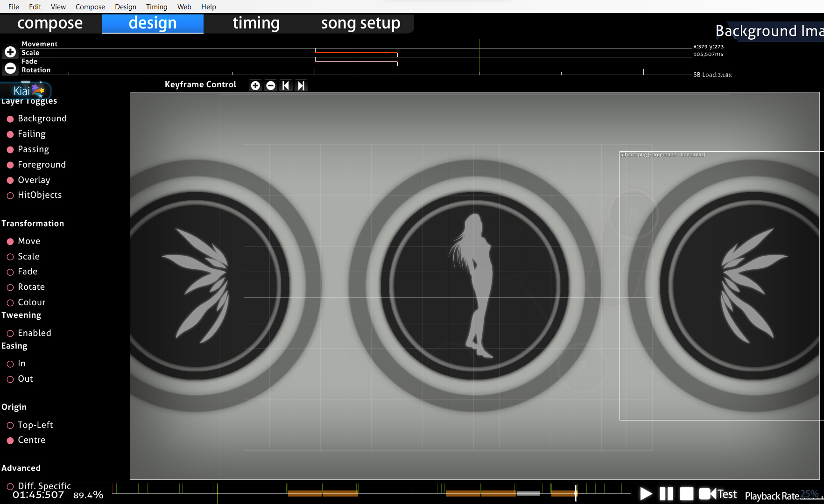Open the Web menu
This screenshot has height=504, width=824.
pyautogui.click(x=184, y=7)
